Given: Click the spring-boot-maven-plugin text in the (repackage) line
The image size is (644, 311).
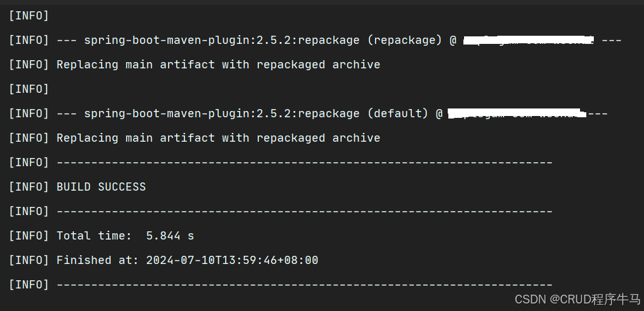Looking at the screenshot, I should tap(170, 40).
